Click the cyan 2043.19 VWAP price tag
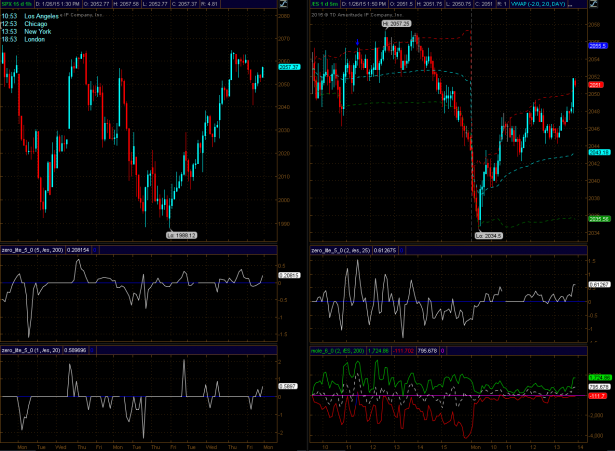Image resolution: width=615 pixels, height=451 pixels. 599,152
